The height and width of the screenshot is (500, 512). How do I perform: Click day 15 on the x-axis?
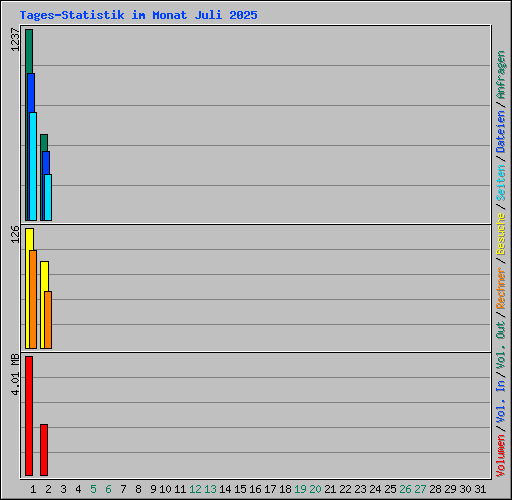[x=240, y=489]
